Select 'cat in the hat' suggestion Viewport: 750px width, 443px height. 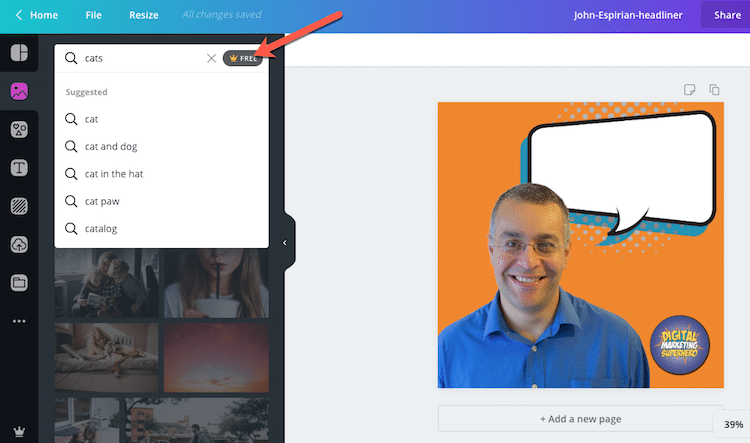113,174
